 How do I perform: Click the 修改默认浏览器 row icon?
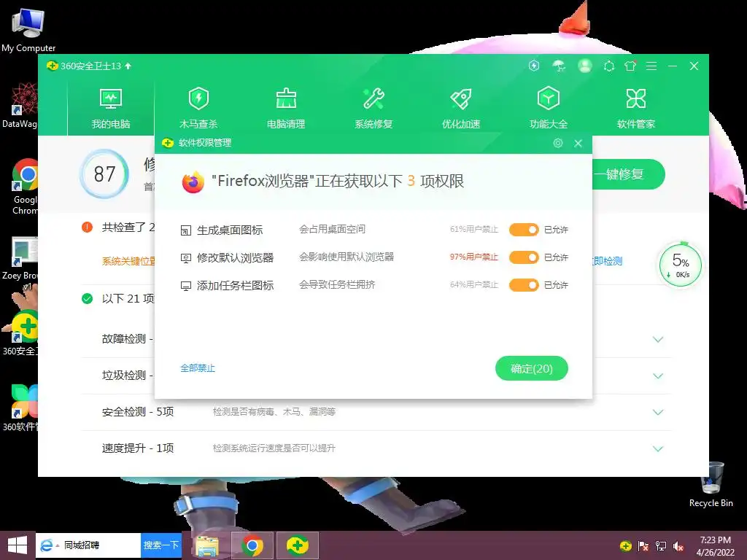pos(186,258)
